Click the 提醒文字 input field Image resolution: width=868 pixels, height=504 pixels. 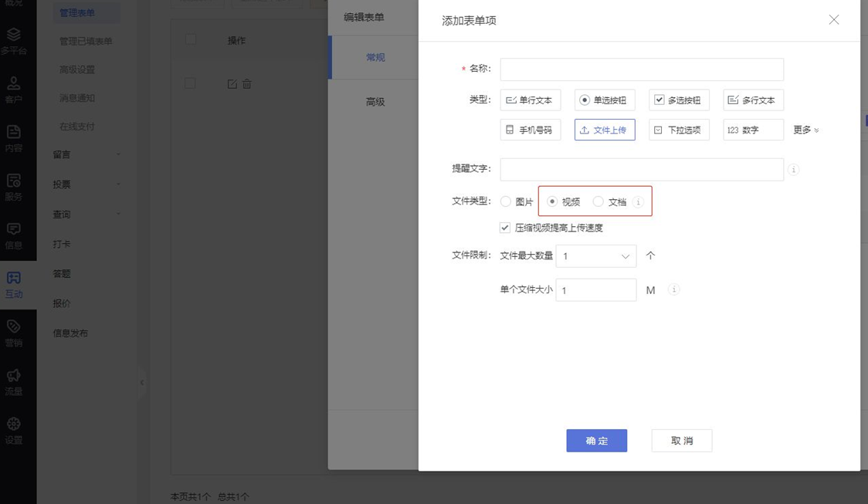point(642,169)
